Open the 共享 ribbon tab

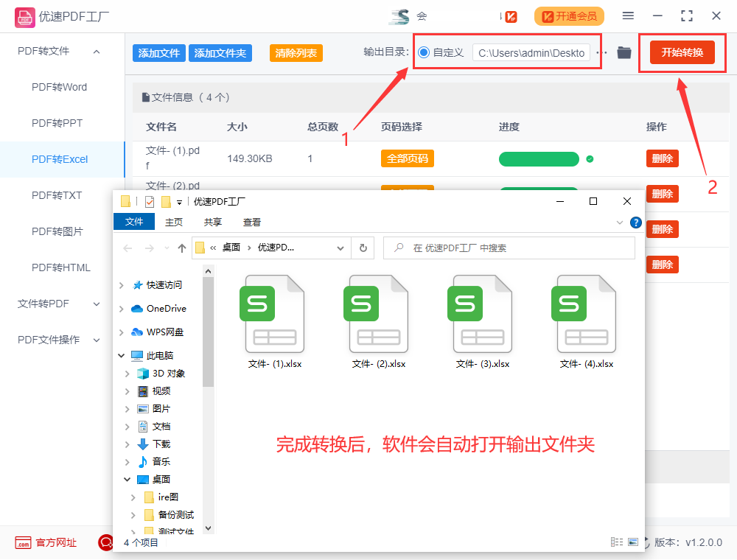pos(212,223)
